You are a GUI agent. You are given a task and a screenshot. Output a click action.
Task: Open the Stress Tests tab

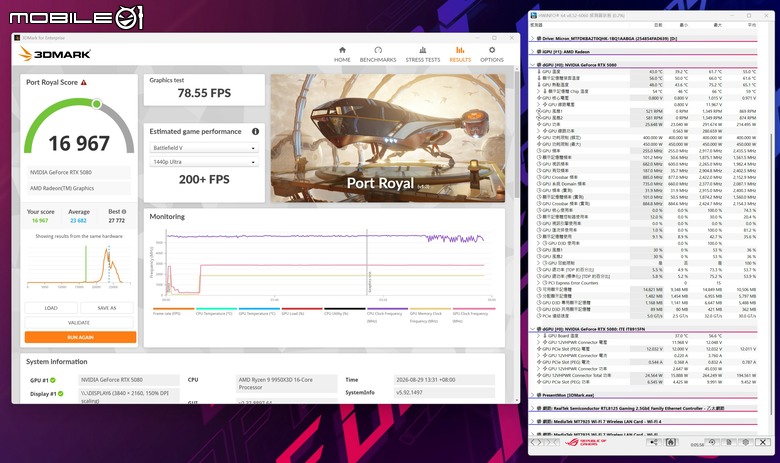(x=423, y=54)
